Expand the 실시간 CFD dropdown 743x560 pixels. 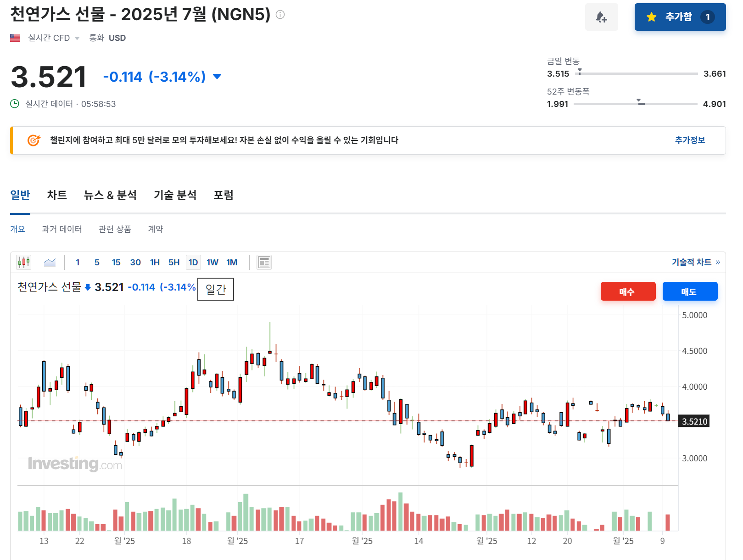[x=77, y=38]
